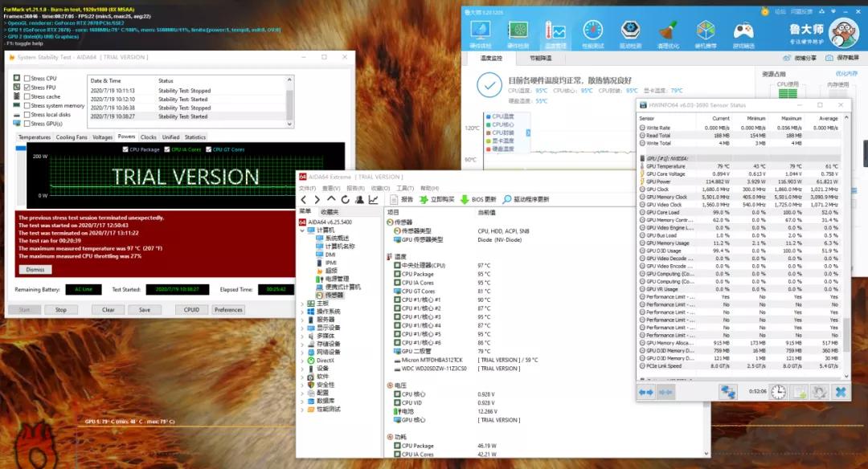This screenshot has height=469, width=868.
Task: Expand the DirectX tree node
Action: [x=302, y=361]
